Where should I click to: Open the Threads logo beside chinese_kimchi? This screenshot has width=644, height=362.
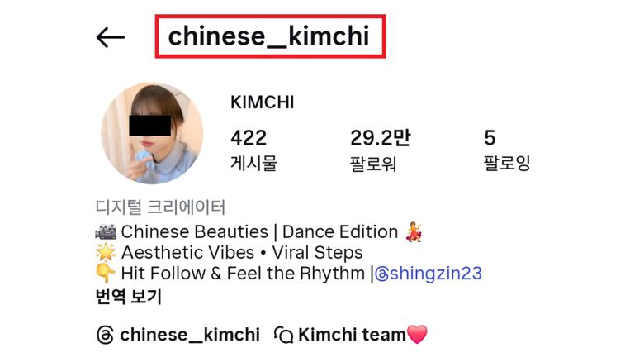[105, 335]
